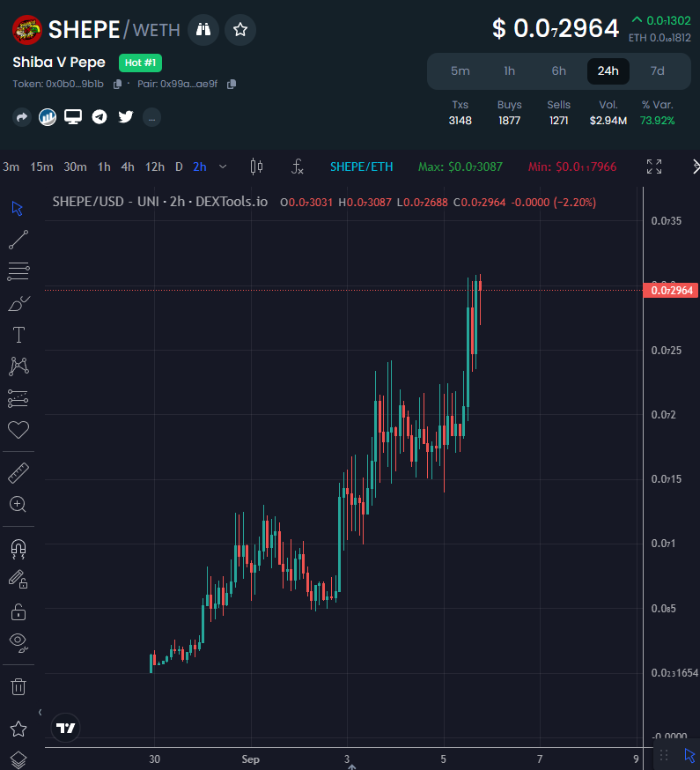Show more social links ellipsis
This screenshot has height=770, width=700.
[151, 117]
